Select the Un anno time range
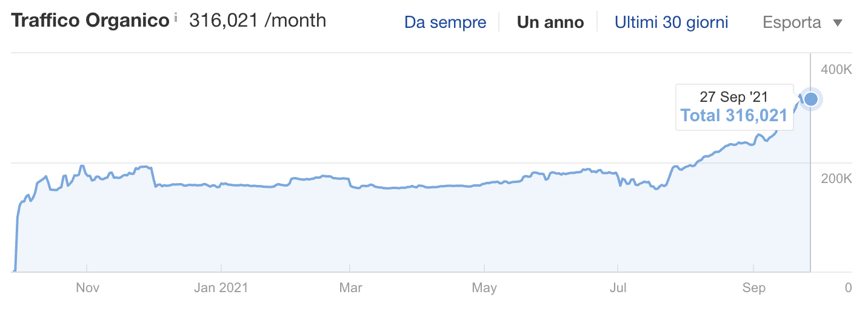This screenshot has width=868, height=320. coord(550,23)
